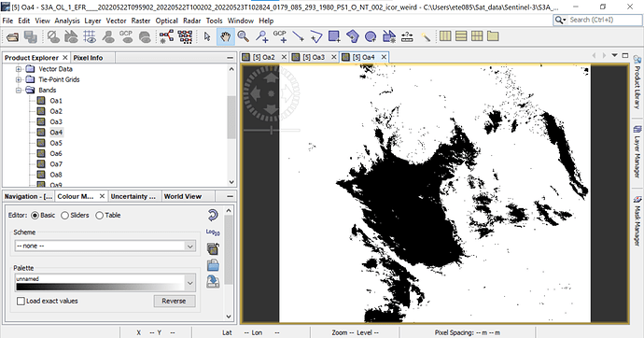
Task: Import colour palette from file icon
Action: tap(213, 265)
